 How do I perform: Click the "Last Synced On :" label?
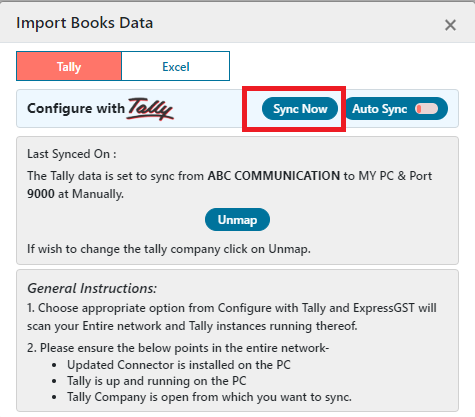pos(72,154)
